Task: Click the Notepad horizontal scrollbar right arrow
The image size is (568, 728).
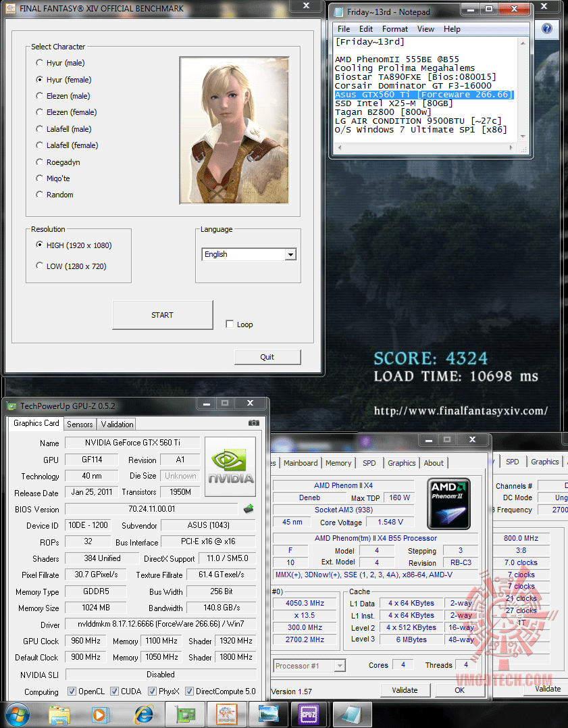Action: point(511,147)
